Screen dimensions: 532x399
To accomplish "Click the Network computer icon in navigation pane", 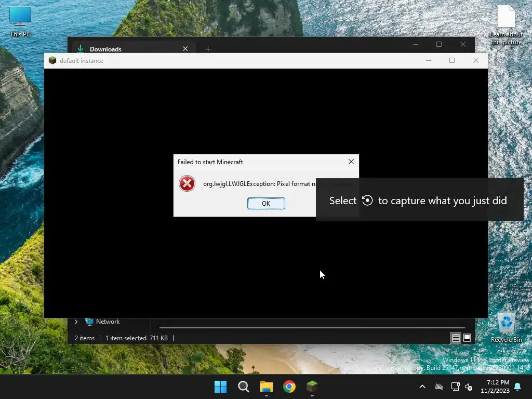I will click(89, 322).
